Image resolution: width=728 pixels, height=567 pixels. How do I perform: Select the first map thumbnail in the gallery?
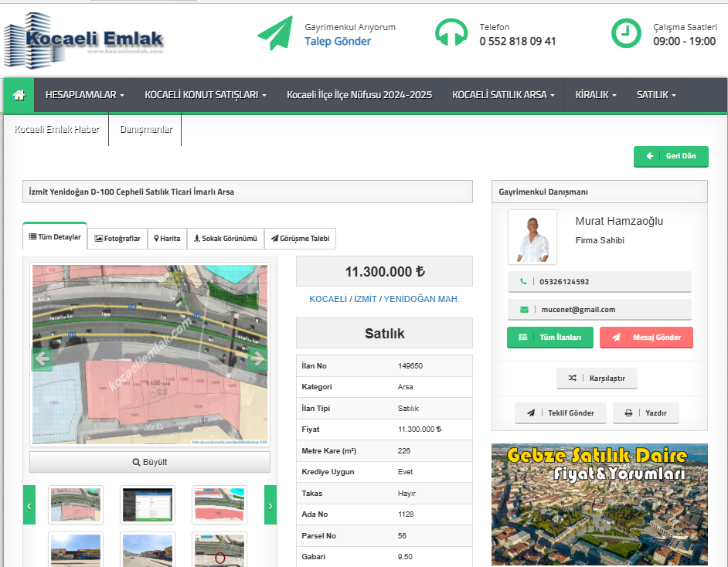[75, 505]
